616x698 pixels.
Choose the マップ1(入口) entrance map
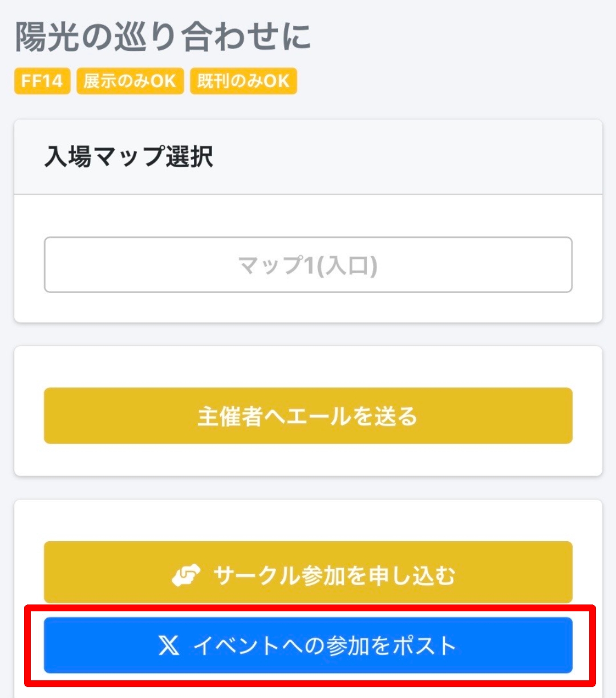[308, 265]
